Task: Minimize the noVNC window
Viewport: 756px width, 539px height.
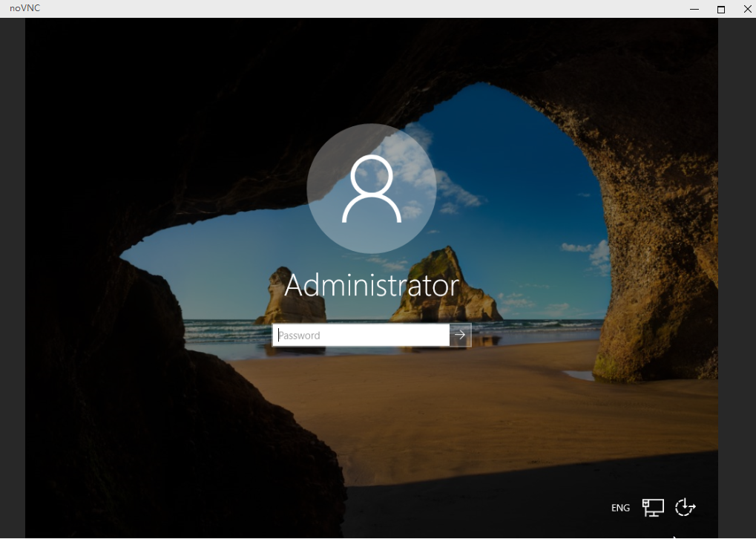Action: [694, 9]
